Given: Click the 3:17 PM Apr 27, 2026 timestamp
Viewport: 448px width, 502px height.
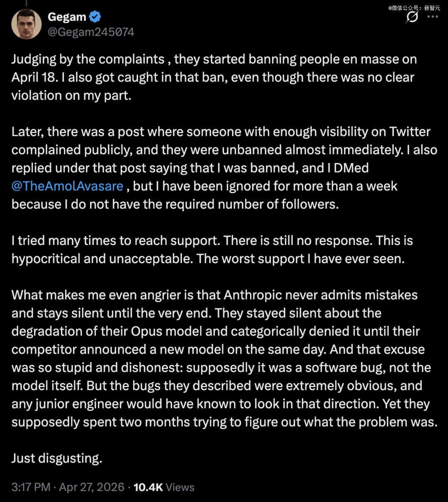Looking at the screenshot, I should [68, 487].
